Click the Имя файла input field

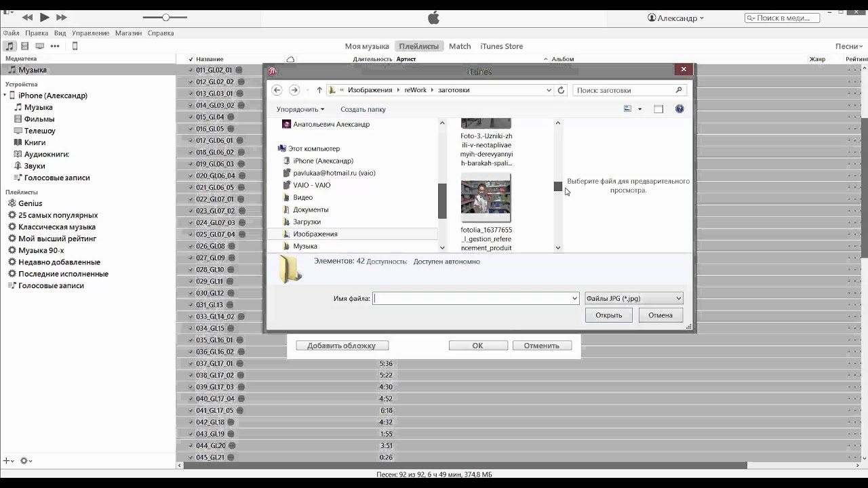tap(475, 298)
